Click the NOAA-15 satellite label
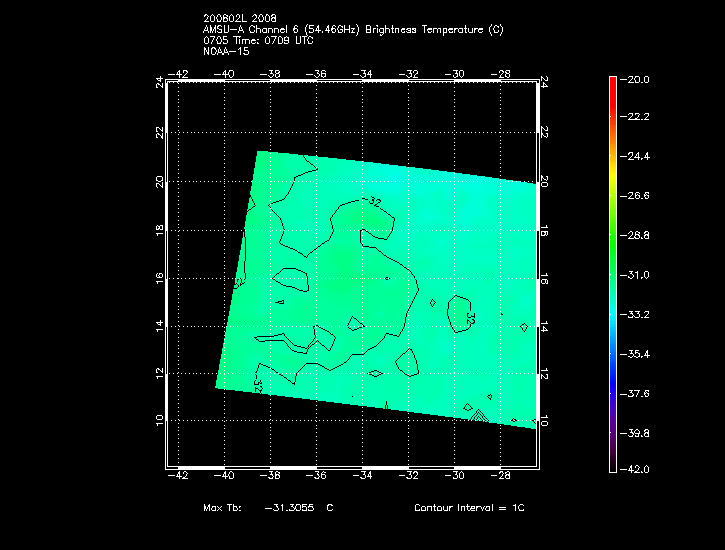 [227, 51]
